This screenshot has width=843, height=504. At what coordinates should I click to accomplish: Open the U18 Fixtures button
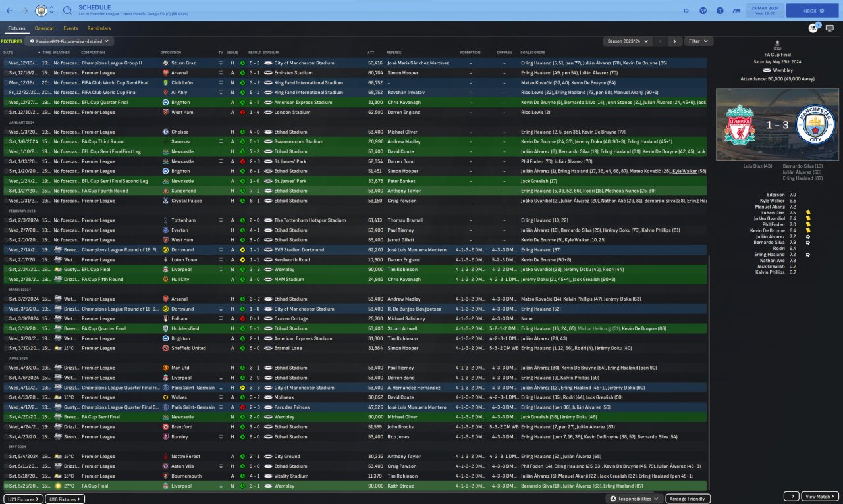(x=65, y=499)
